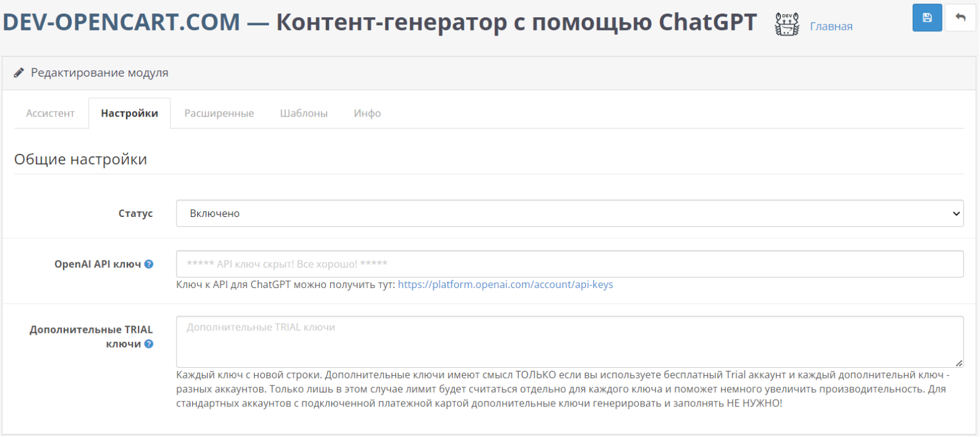This screenshot has height=437, width=980.
Task: Click the pencil icon beside Редактирование модуля
Action: [x=19, y=73]
